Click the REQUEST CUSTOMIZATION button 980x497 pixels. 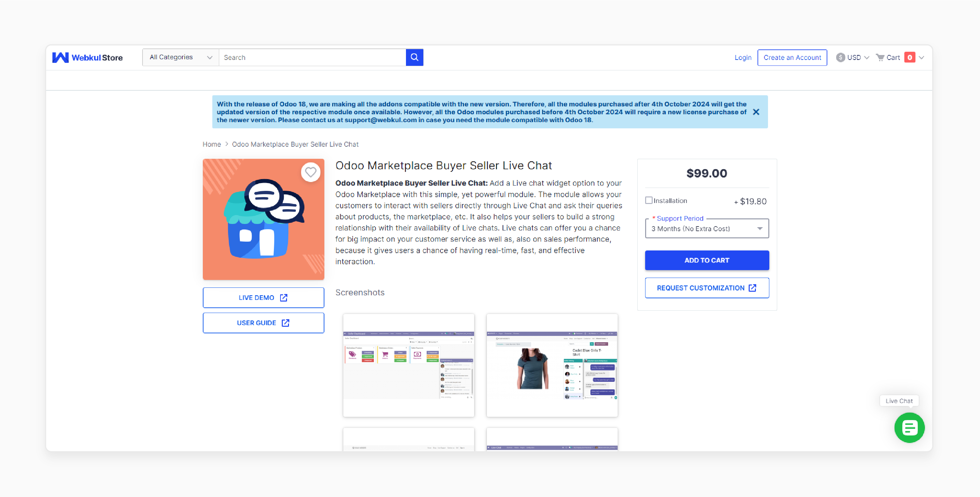[x=706, y=288]
